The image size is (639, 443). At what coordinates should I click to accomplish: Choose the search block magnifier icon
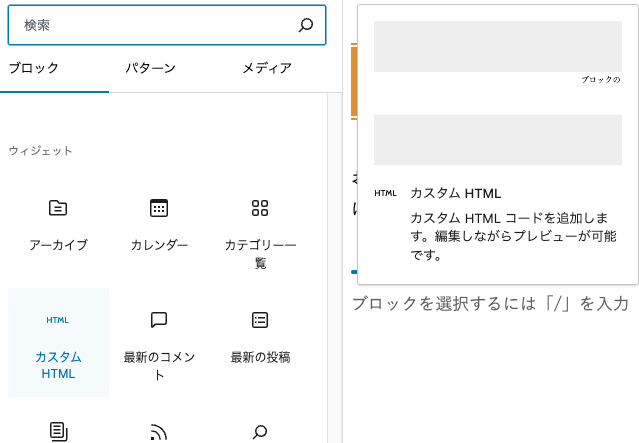pyautogui.click(x=260, y=432)
